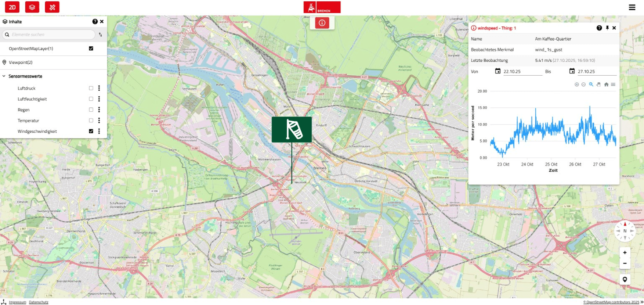Open help for windspeed panel
The height and width of the screenshot is (305, 644).
599,28
